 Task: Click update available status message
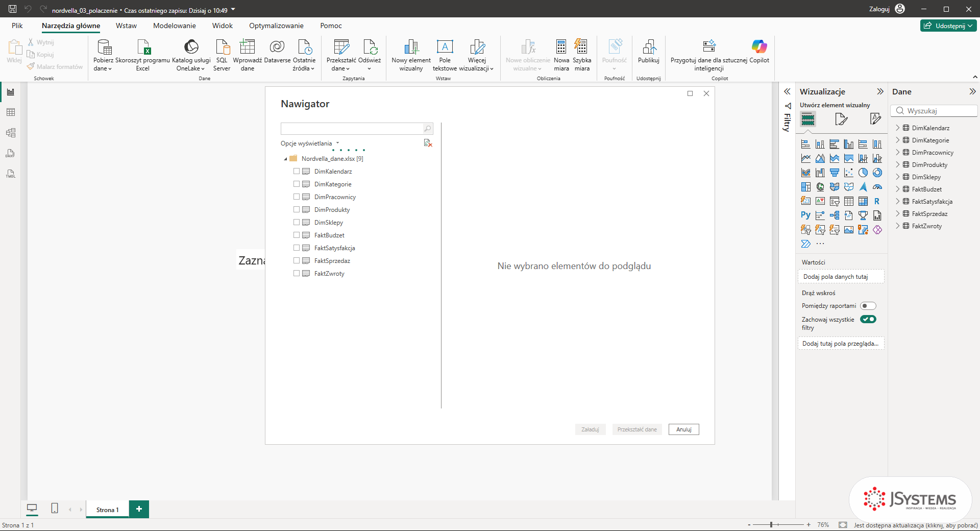tap(916, 525)
